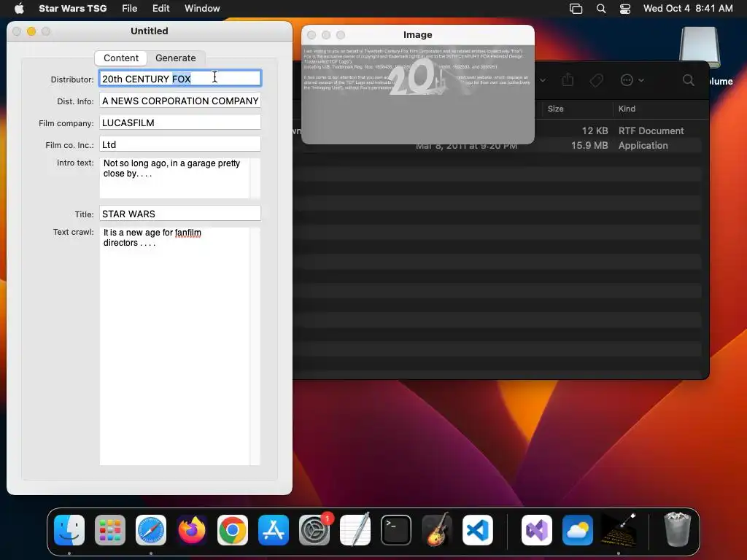
Task: Click the Image window title bar
Action: pos(418,35)
